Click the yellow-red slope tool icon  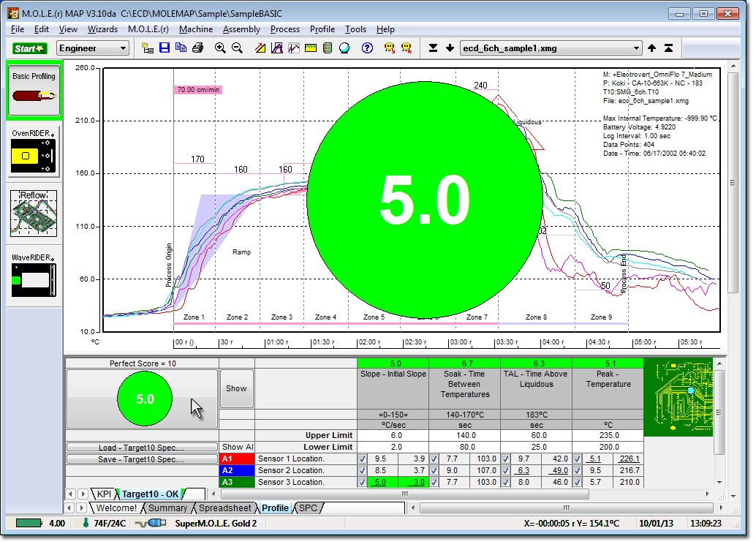click(260, 48)
